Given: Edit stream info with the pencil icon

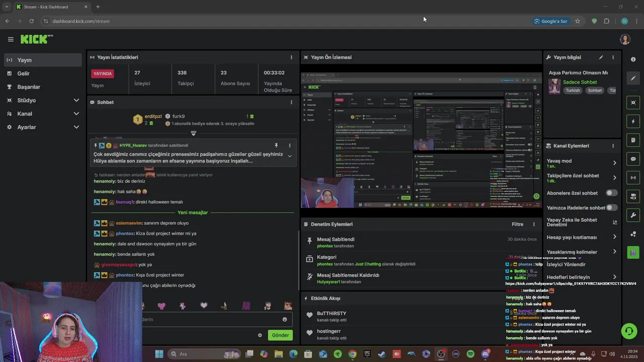Looking at the screenshot, I should tap(601, 57).
